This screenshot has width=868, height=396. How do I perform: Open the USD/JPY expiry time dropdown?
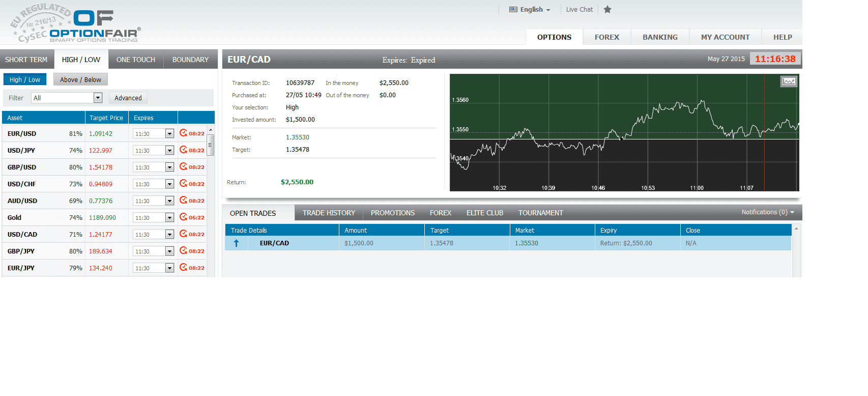[x=169, y=150]
